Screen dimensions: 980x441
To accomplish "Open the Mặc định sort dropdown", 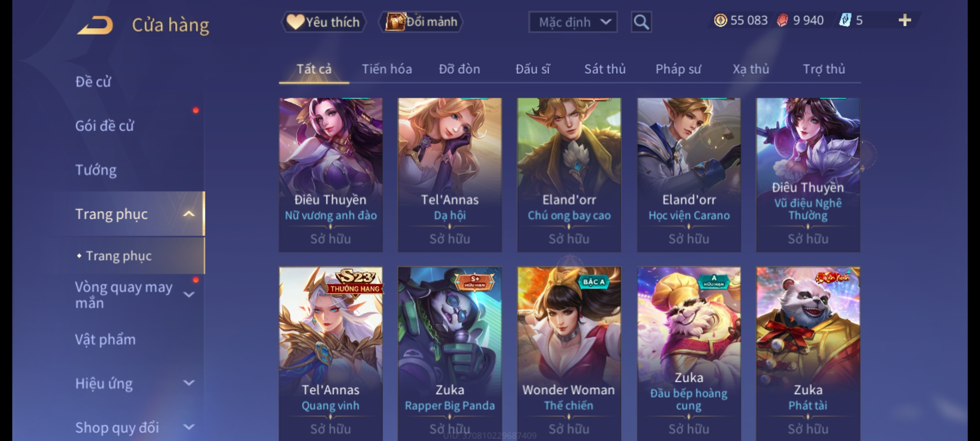I will click(x=572, y=22).
